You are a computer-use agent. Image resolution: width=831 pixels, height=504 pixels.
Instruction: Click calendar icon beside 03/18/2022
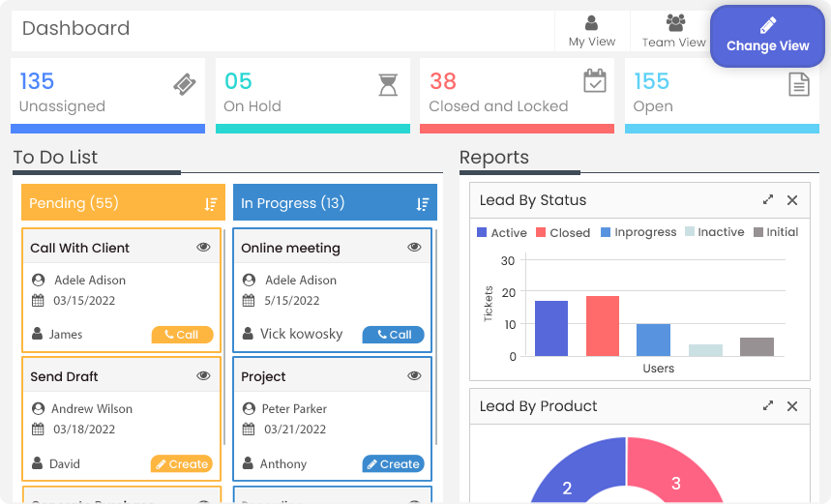click(38, 429)
